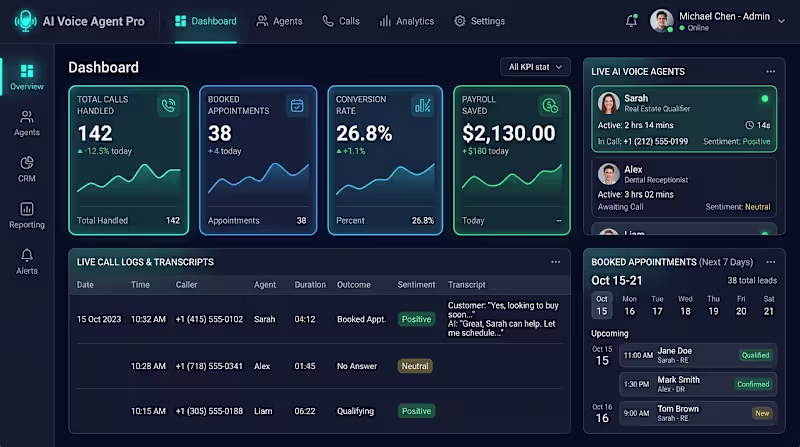
Task: Open Agents in the left sidebar
Action: point(27,123)
